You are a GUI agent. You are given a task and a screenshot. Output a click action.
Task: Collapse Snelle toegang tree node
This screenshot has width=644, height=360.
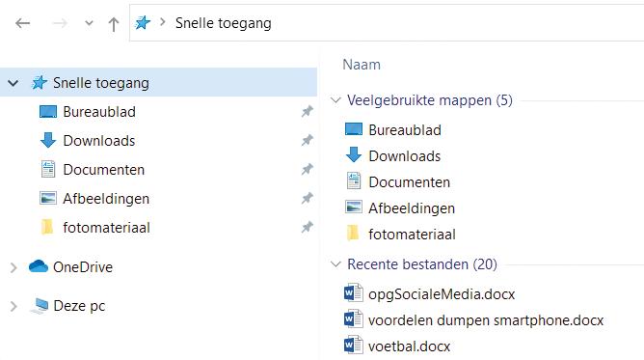13,83
